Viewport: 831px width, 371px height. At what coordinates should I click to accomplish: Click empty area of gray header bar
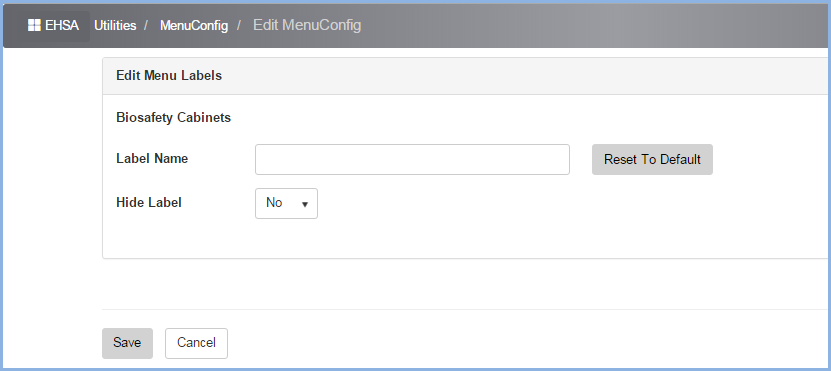click(x=583, y=25)
